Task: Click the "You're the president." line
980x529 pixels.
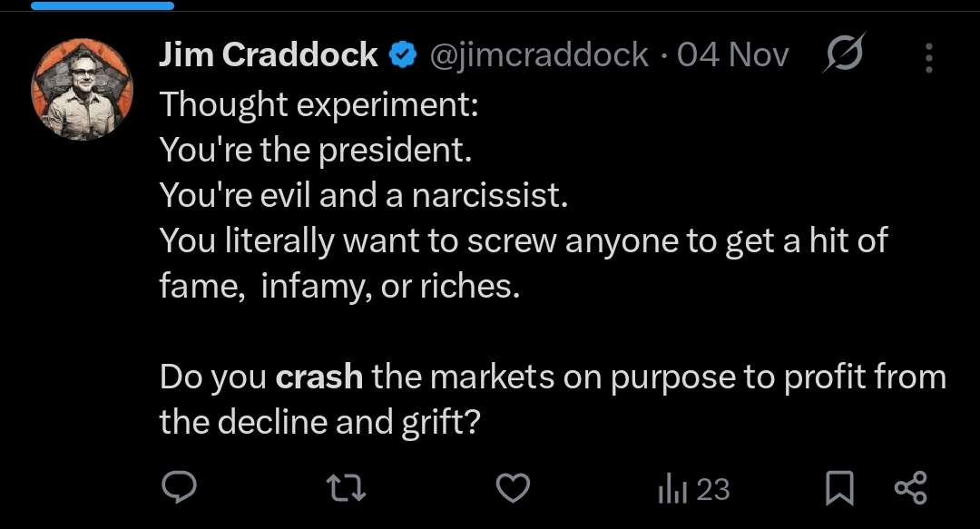Action: tap(316, 150)
